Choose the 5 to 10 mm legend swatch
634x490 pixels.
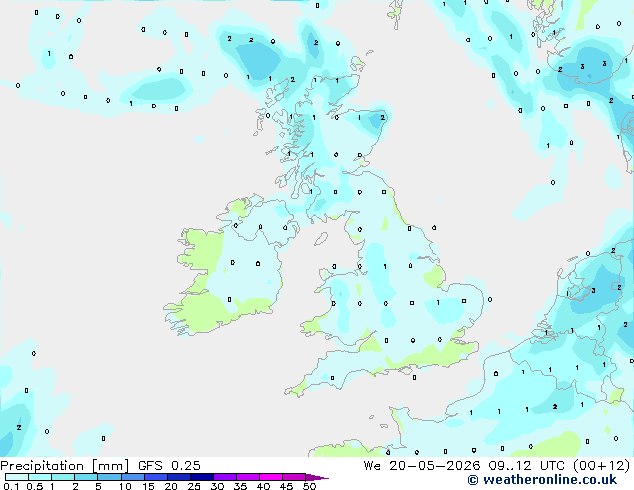(110, 477)
